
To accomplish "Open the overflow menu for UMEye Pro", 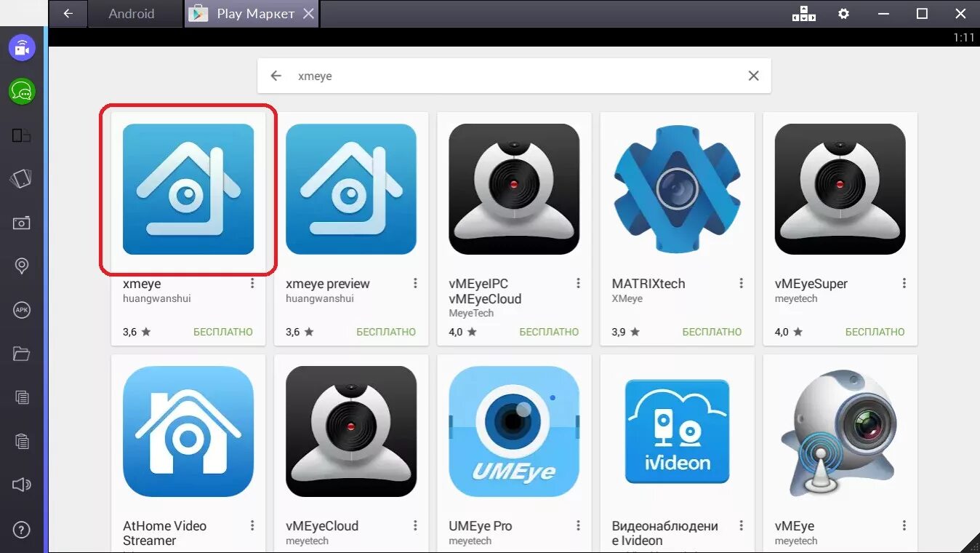I will pos(578,525).
